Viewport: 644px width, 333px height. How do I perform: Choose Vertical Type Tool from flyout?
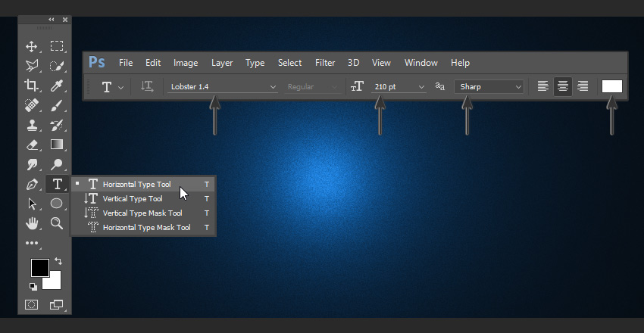point(133,198)
